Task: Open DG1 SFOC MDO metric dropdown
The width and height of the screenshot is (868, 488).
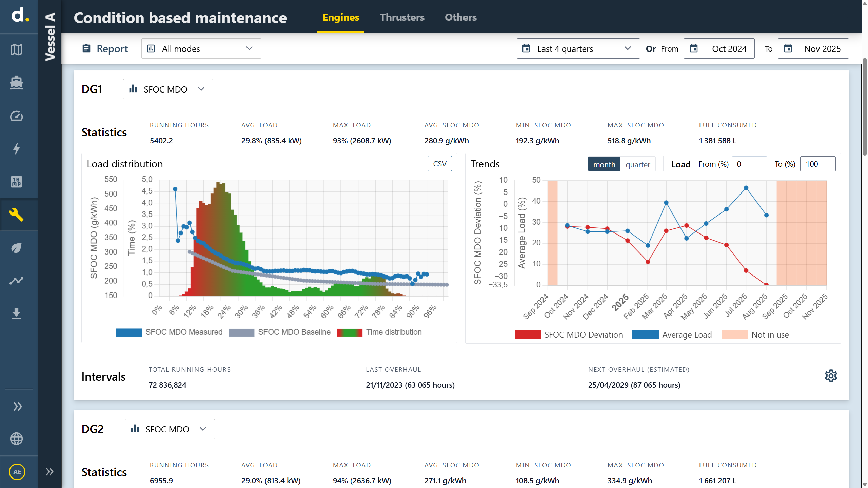Action: coord(168,89)
